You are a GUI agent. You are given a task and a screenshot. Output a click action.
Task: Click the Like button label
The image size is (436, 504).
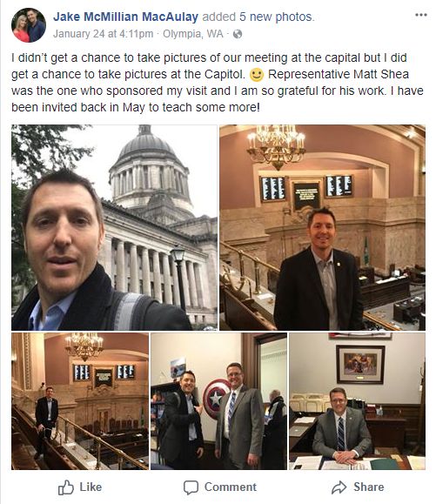(x=91, y=487)
